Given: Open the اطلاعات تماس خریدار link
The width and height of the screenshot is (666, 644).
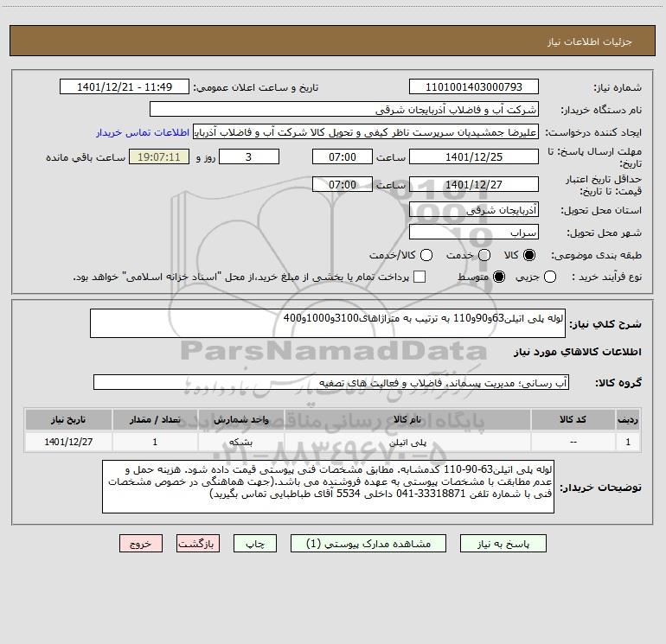Looking at the screenshot, I should pos(143,132).
